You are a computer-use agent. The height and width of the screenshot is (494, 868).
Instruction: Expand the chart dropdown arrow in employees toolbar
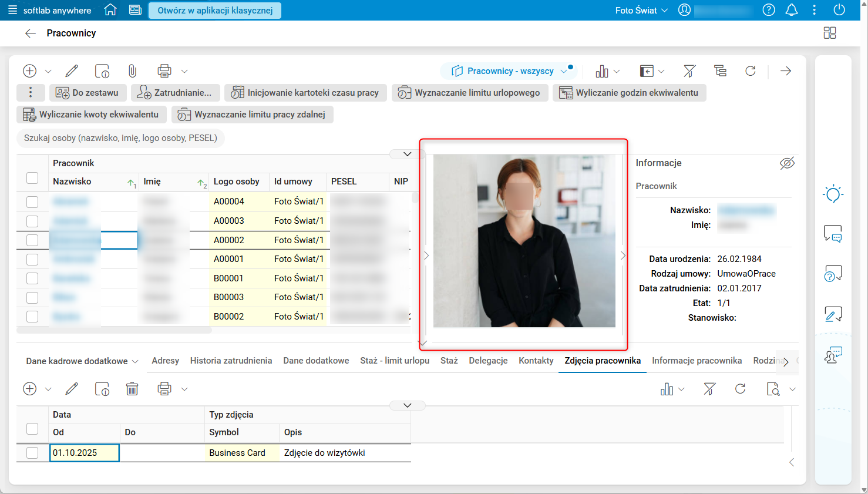(x=617, y=72)
